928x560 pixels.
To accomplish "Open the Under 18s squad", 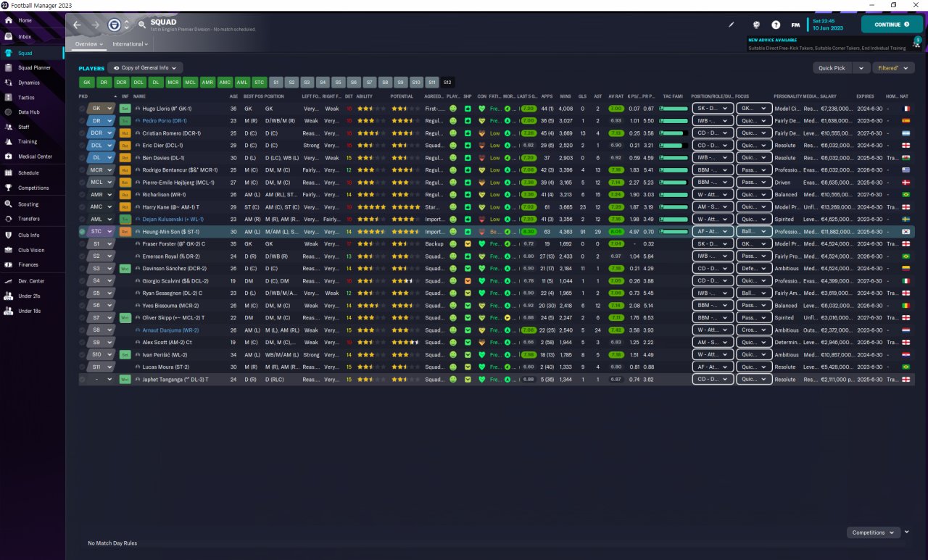I will point(30,311).
